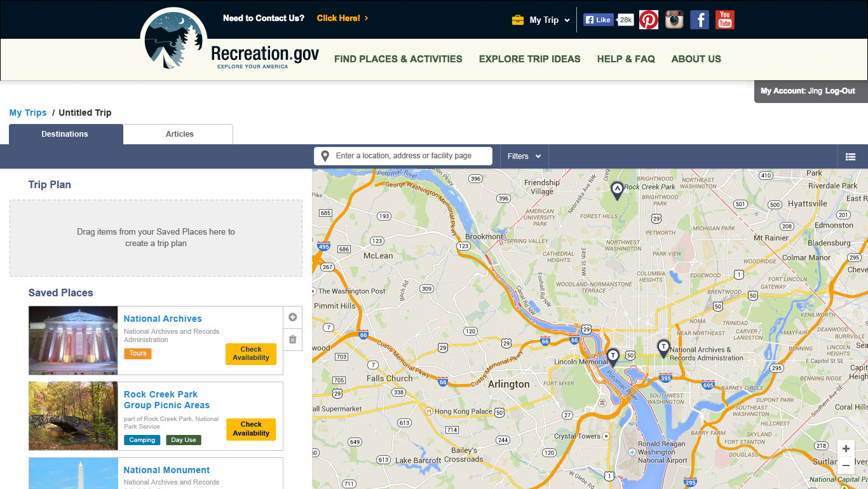Open the National Monument title link
The image size is (868, 489).
(x=166, y=470)
